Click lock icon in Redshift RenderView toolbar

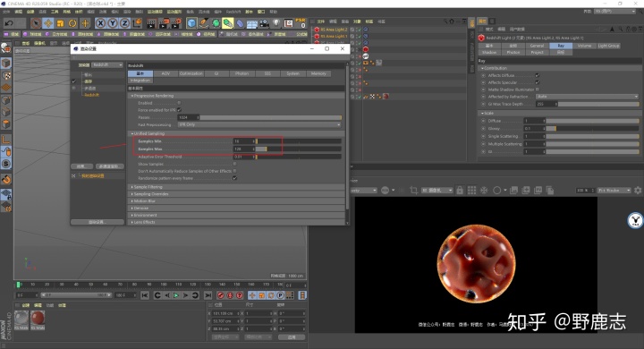click(460, 191)
